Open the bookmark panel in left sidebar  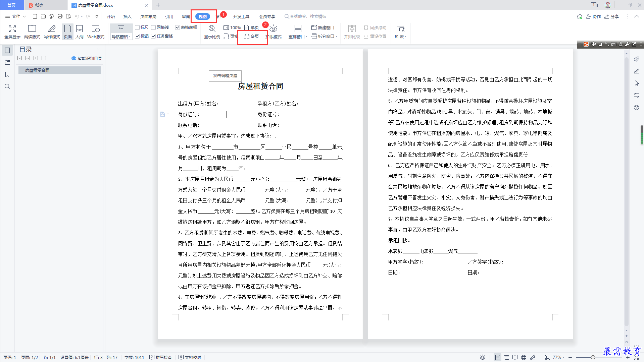7,74
